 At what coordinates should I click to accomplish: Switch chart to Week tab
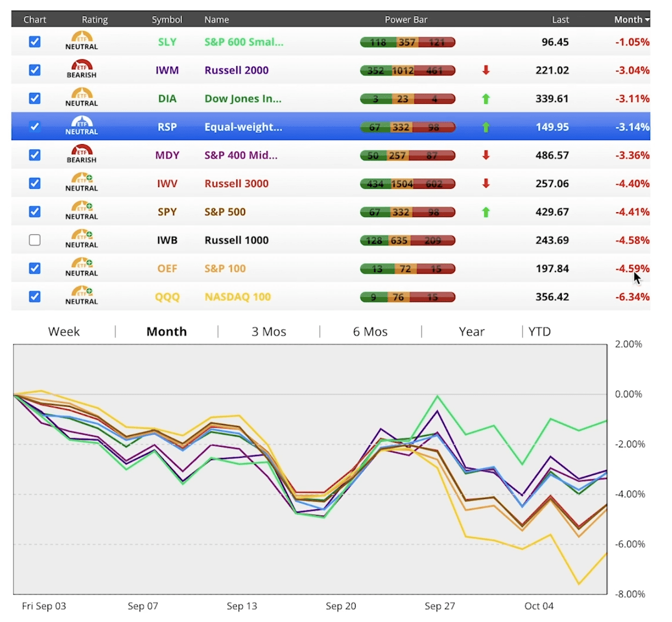tap(64, 332)
